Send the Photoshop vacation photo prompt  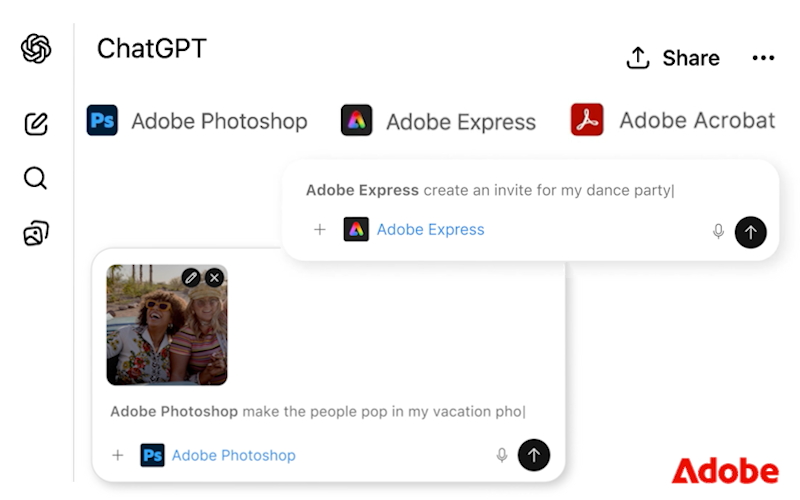click(534, 455)
